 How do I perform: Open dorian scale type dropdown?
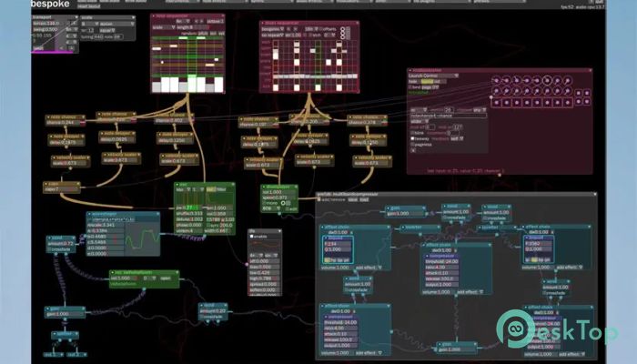tap(116, 24)
